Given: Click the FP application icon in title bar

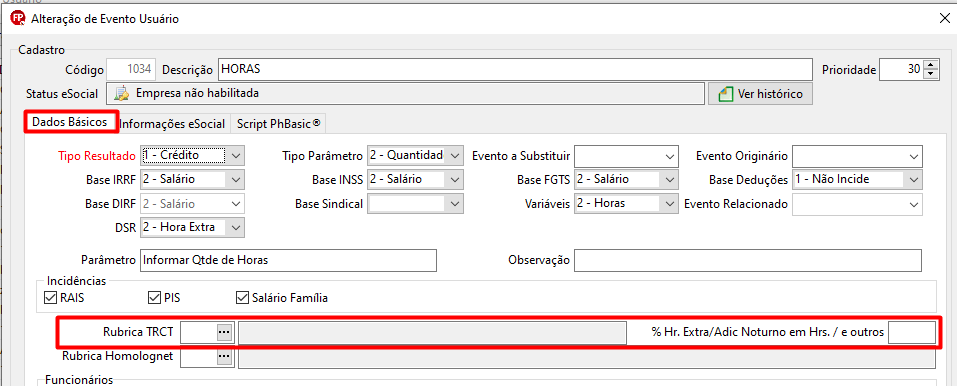Looking at the screenshot, I should (18, 19).
